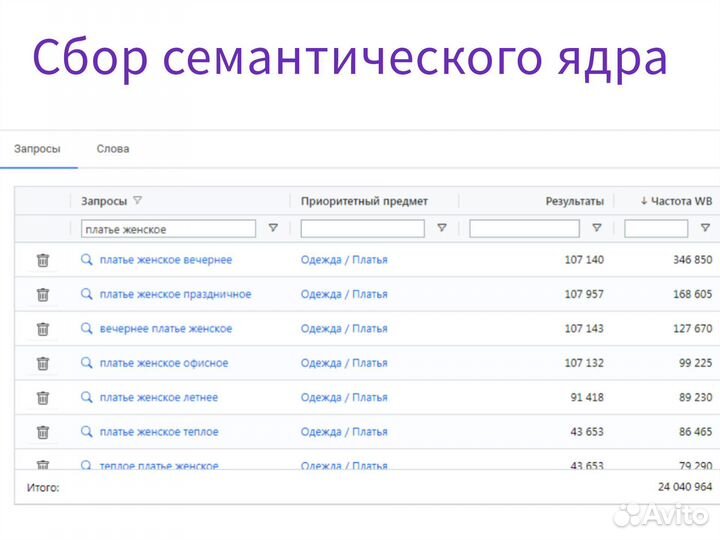Delete the row 'платье женское теплое'
Screen dimensions: 720x540
click(x=43, y=432)
